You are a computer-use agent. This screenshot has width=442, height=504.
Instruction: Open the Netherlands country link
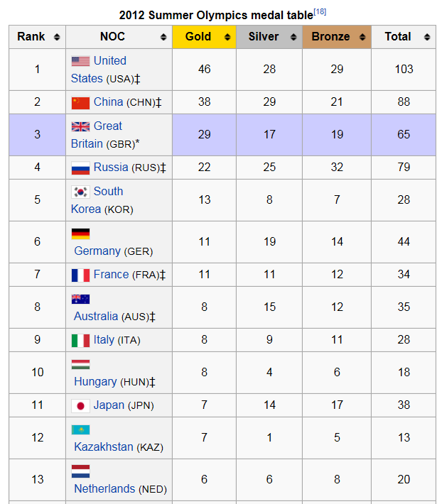click(104, 489)
